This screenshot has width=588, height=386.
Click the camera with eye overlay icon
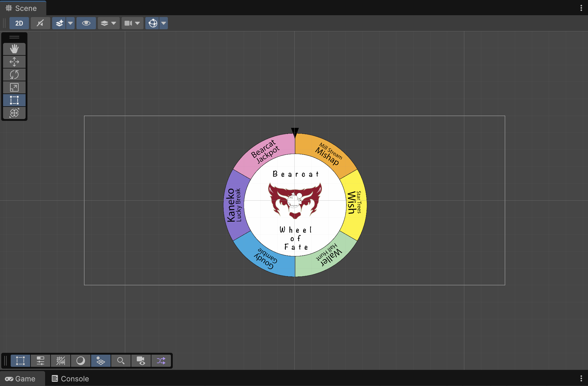tap(141, 361)
